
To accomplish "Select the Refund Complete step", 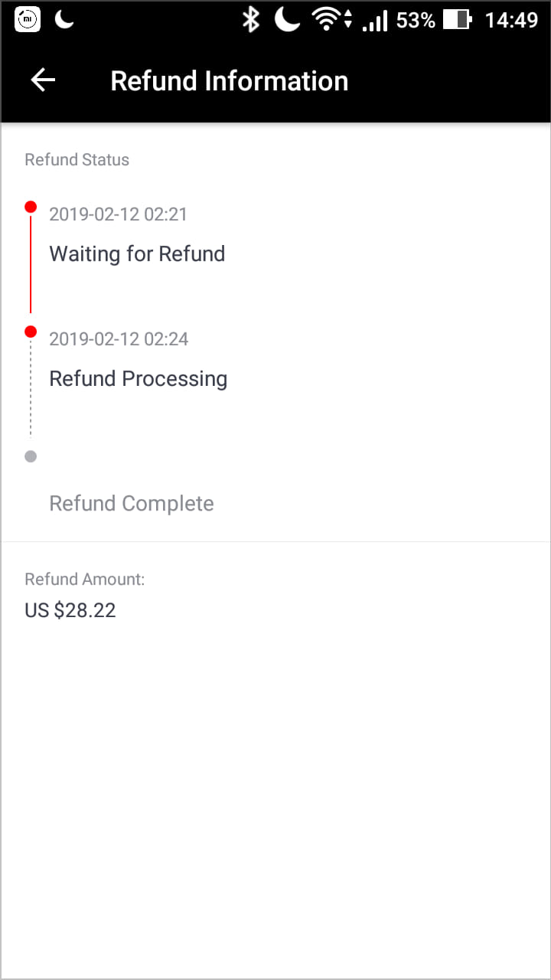I will click(x=132, y=504).
